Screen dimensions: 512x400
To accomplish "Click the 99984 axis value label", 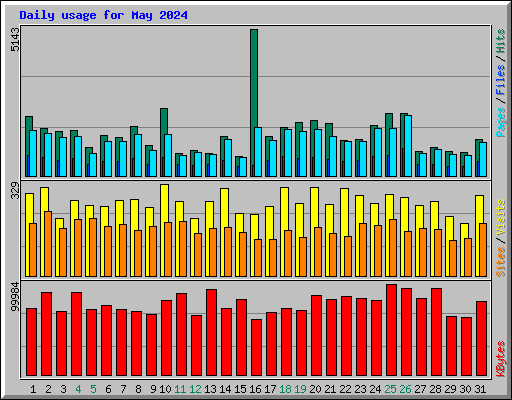I will point(15,297).
